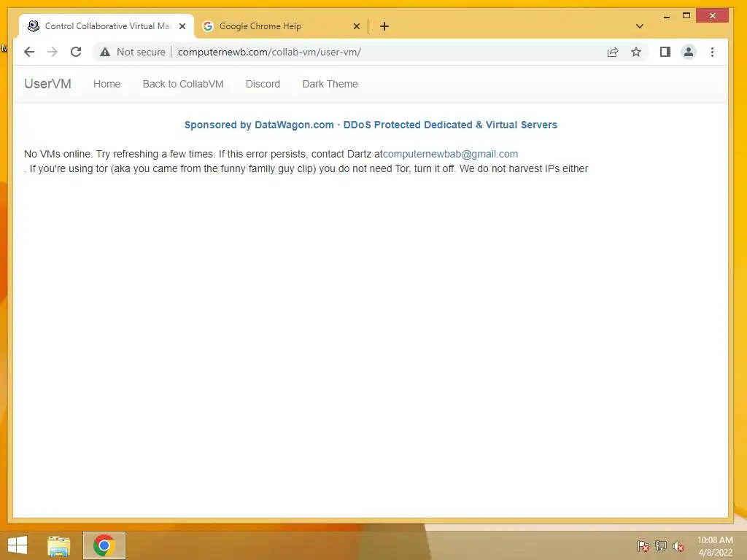Screen dimensions: 747x560
Task: Open File Explorer from the taskbar
Action: (x=58, y=545)
